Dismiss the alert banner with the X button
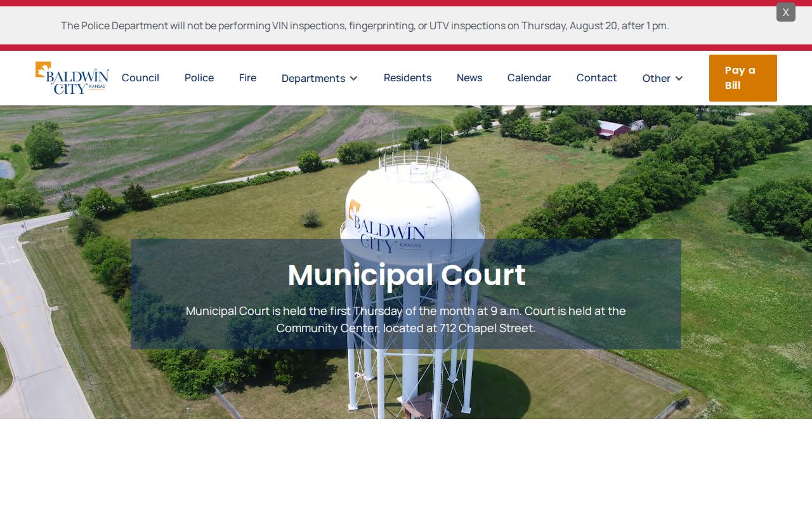The image size is (812, 508). [x=786, y=12]
